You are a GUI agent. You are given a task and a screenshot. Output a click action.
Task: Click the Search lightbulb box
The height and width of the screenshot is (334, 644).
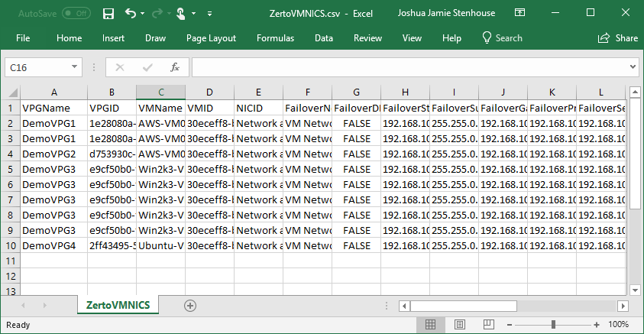[x=503, y=38]
